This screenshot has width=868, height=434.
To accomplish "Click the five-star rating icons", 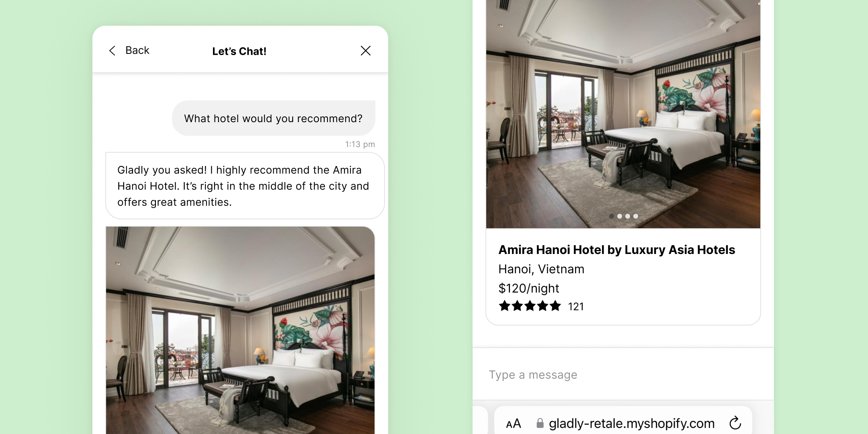I will click(530, 306).
